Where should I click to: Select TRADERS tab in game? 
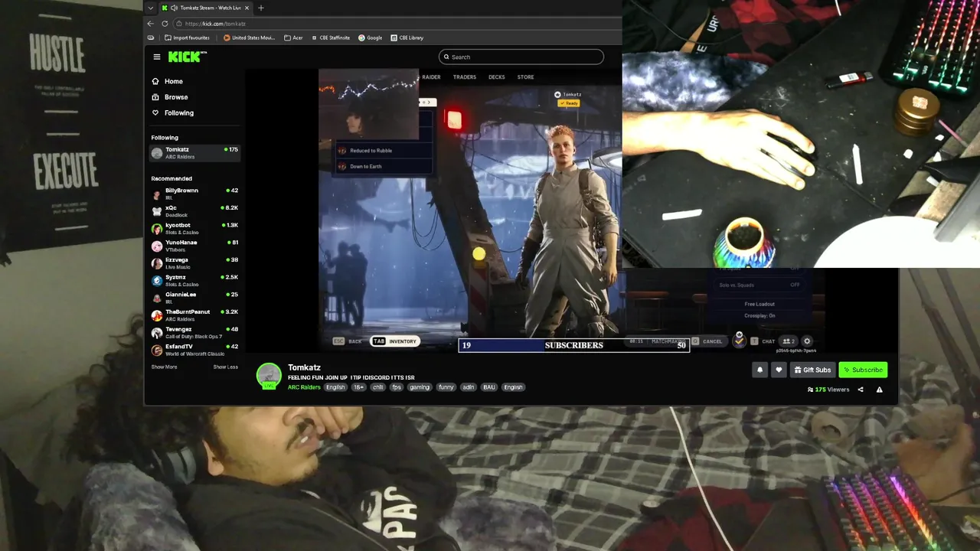coord(464,77)
